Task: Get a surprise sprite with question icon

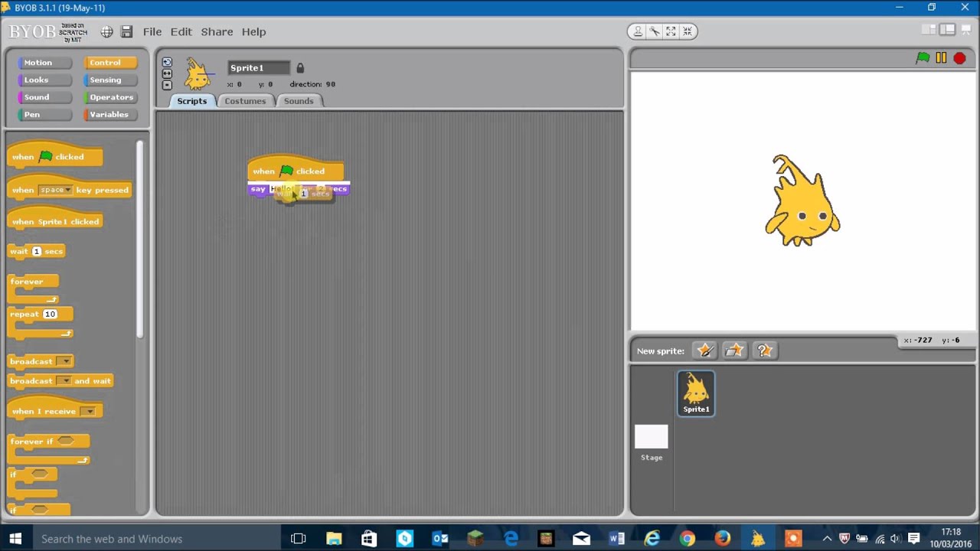Action: [764, 350]
